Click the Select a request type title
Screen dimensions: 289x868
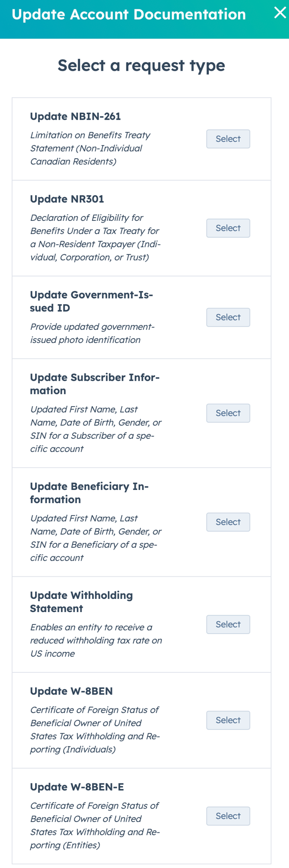pyautogui.click(x=141, y=65)
